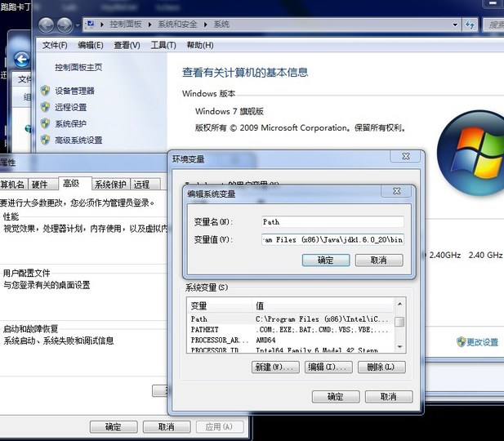Image resolution: width=504 pixels, height=441 pixels.
Task: Click the 控制面板 breadcrumb segment
Action: [x=125, y=24]
